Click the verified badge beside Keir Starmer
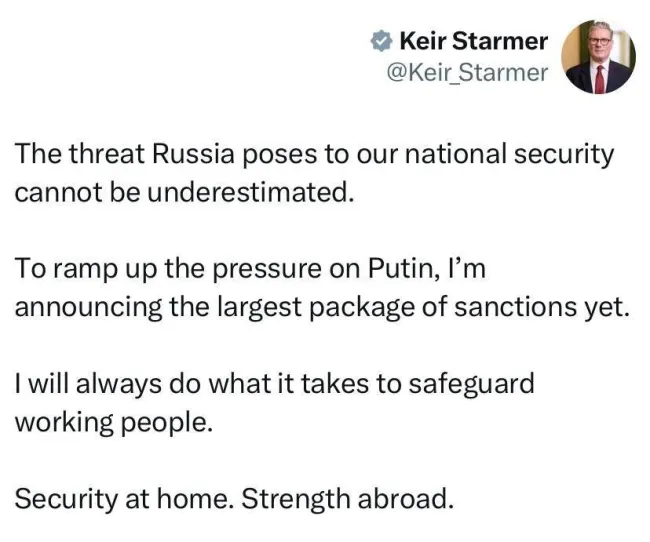 pos(381,41)
